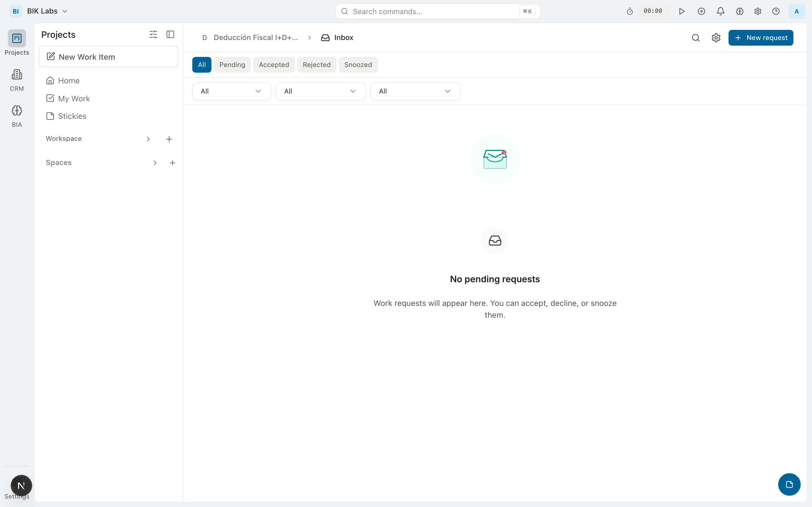This screenshot has height=507, width=812.
Task: Expand the Workspace section
Action: tap(148, 139)
